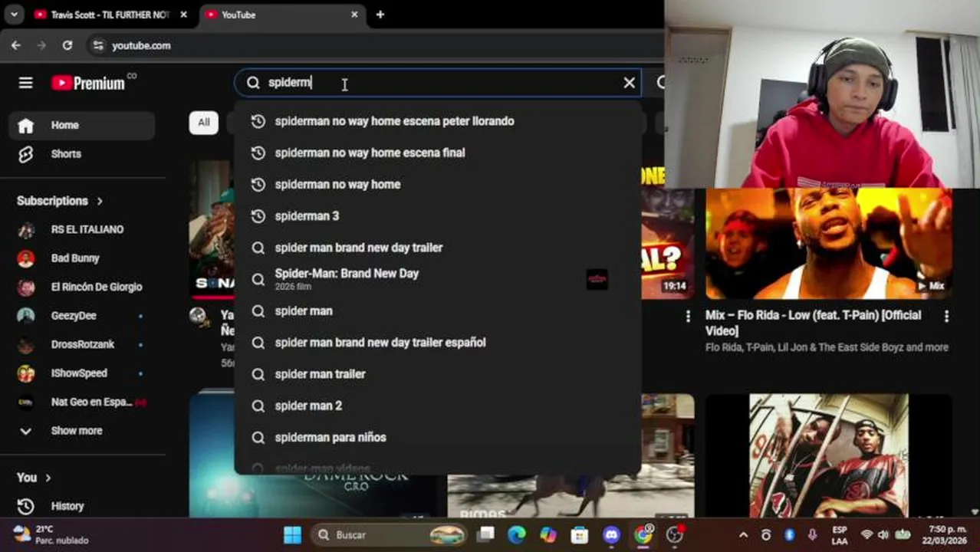Open Chrome from the taskbar
This screenshot has width=980, height=552.
click(x=643, y=534)
